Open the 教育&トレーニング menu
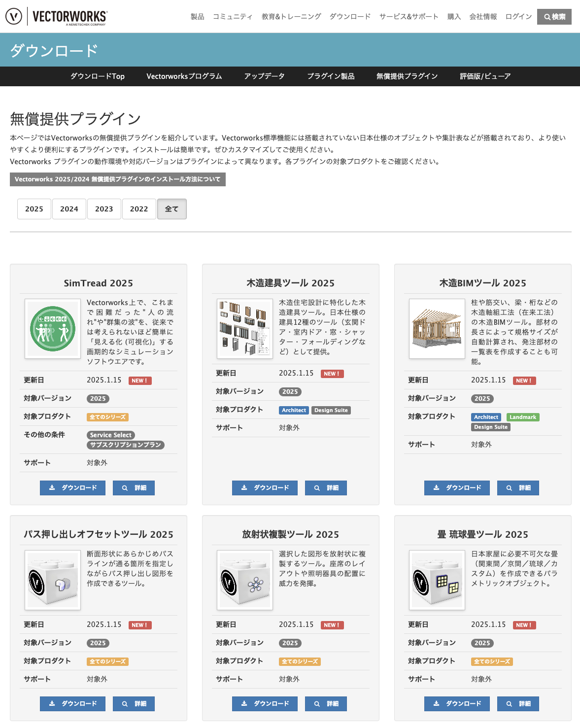The width and height of the screenshot is (580, 728). [291, 17]
